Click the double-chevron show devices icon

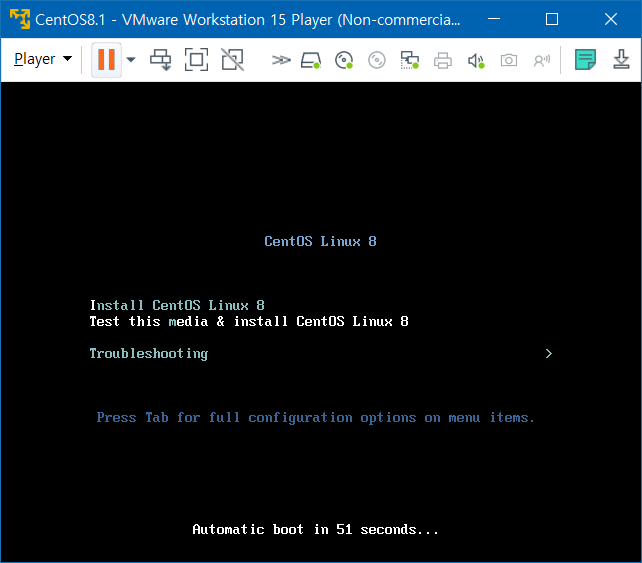coord(281,60)
